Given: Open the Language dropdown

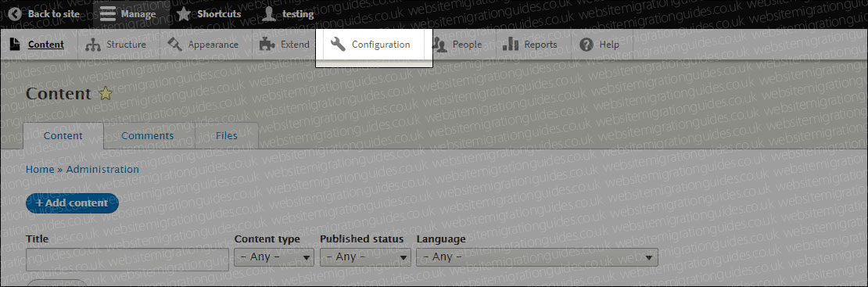Looking at the screenshot, I should [x=537, y=257].
